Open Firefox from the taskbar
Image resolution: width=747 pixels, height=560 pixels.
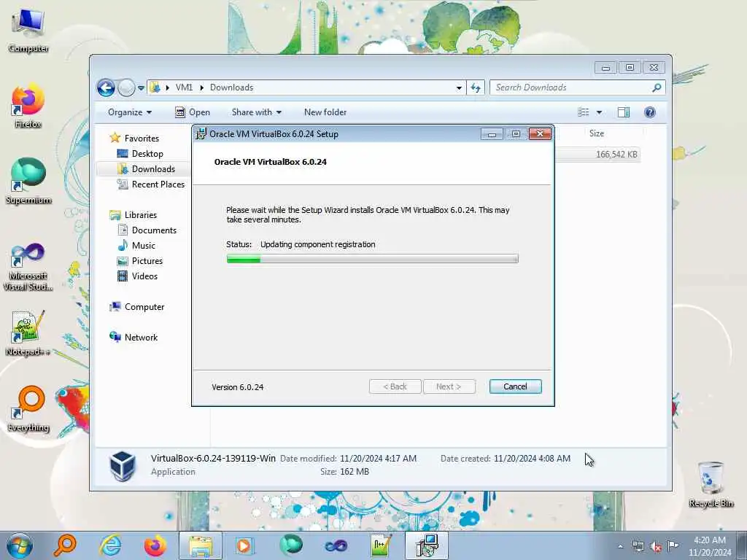point(155,545)
